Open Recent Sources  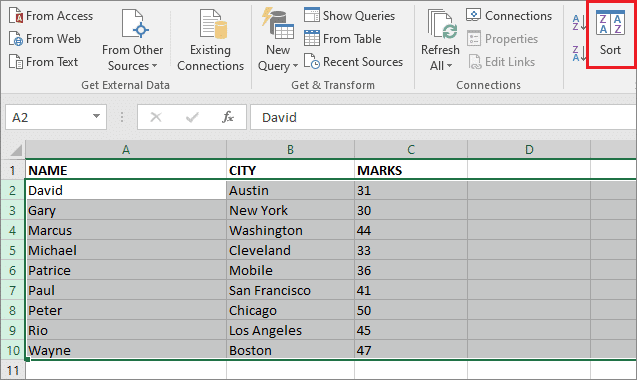click(x=353, y=62)
